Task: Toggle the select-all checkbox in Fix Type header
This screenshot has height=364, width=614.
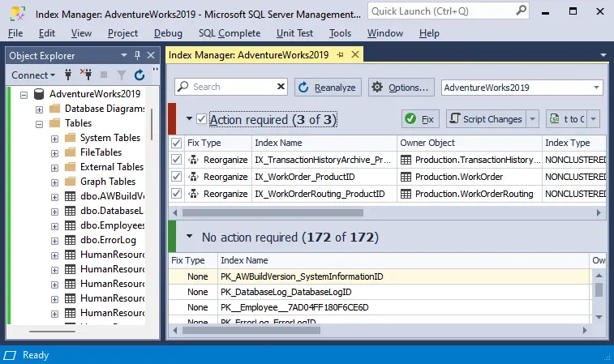Action: 176,143
